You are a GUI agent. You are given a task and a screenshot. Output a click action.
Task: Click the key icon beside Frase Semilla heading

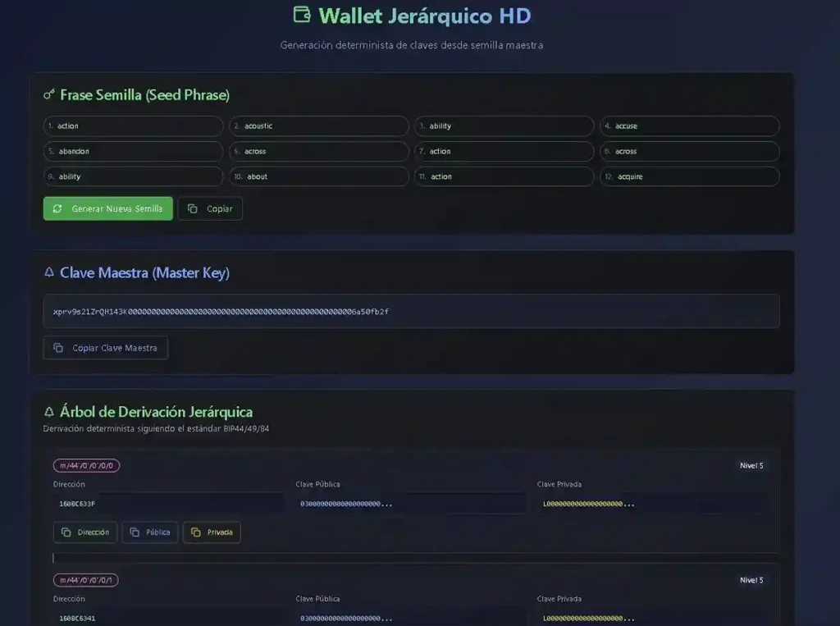[x=49, y=94]
